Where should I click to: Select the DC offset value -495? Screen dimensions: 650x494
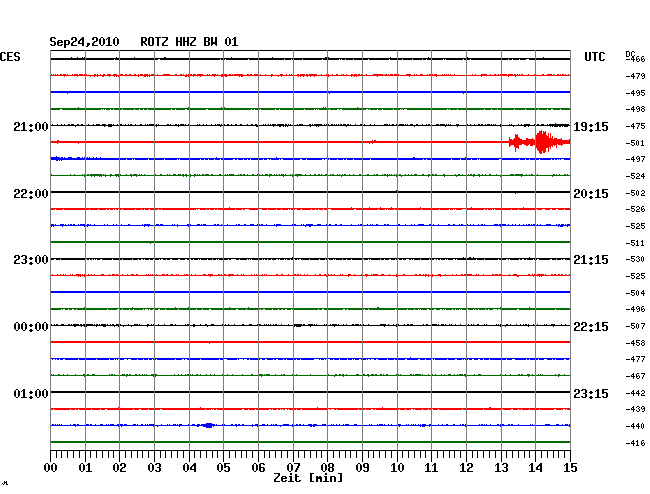(x=635, y=93)
